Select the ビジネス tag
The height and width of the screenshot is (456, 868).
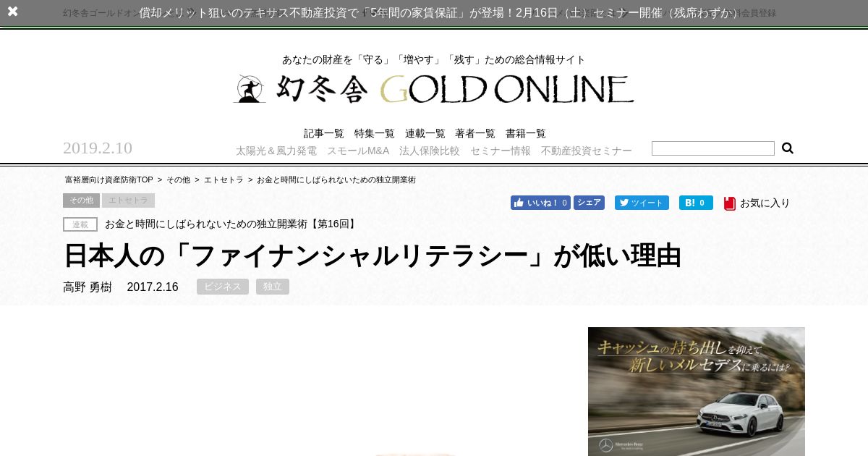223,287
